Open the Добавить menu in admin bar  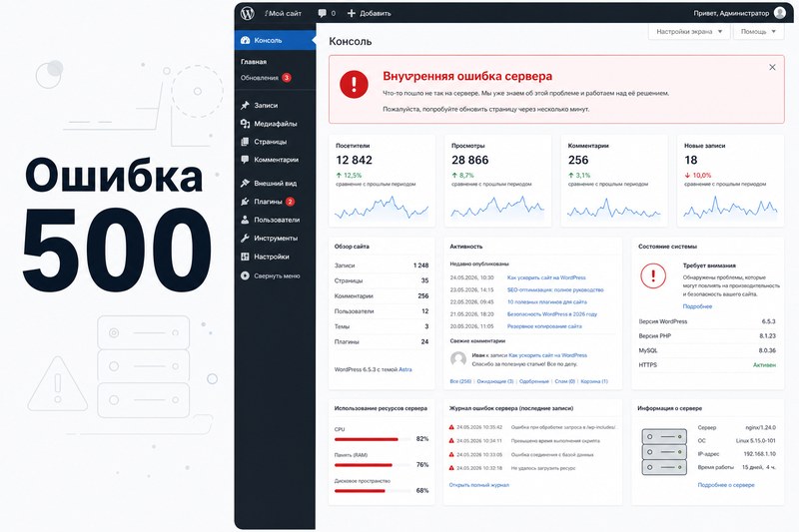[369, 13]
